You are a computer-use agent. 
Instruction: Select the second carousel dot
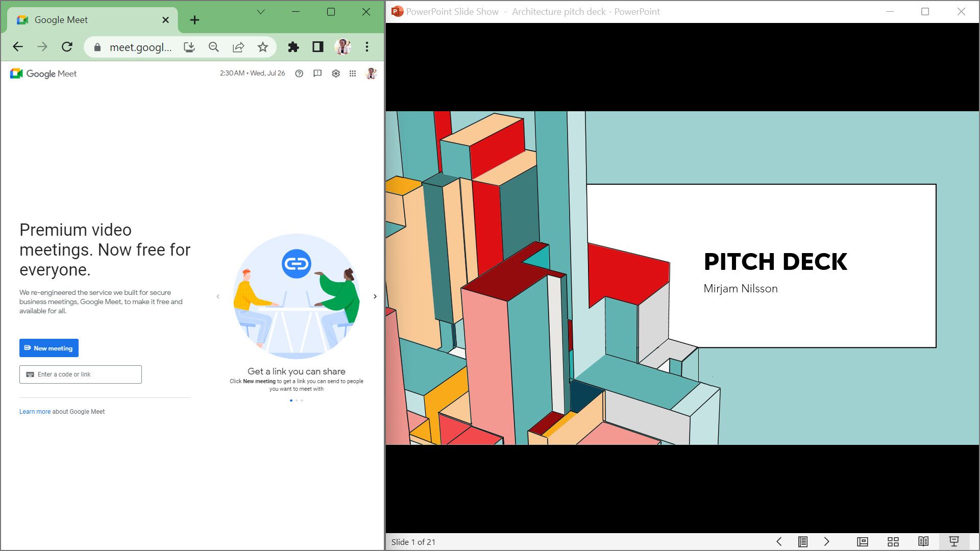[x=297, y=400]
